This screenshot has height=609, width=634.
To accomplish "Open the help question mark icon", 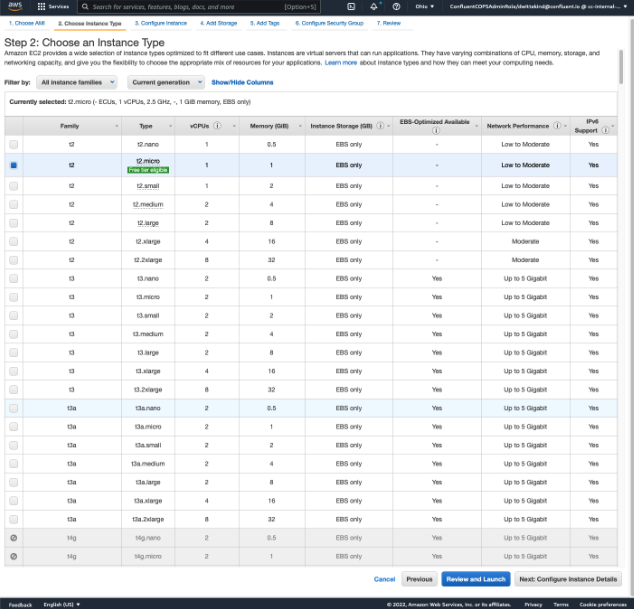I will coord(396,6).
